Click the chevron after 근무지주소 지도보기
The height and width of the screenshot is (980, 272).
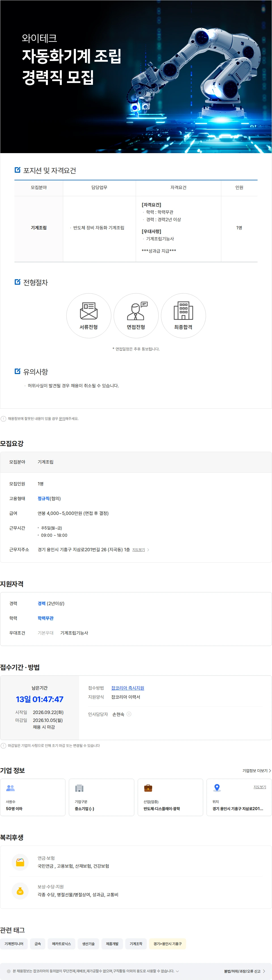click(x=148, y=550)
